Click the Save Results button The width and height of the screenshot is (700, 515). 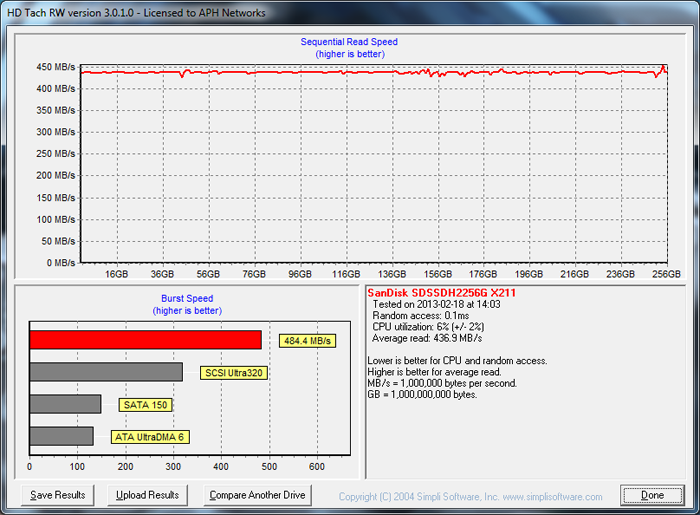[x=58, y=495]
